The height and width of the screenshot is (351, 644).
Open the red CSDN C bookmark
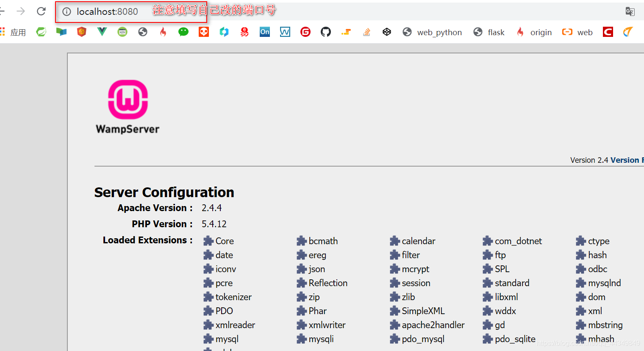coord(608,32)
